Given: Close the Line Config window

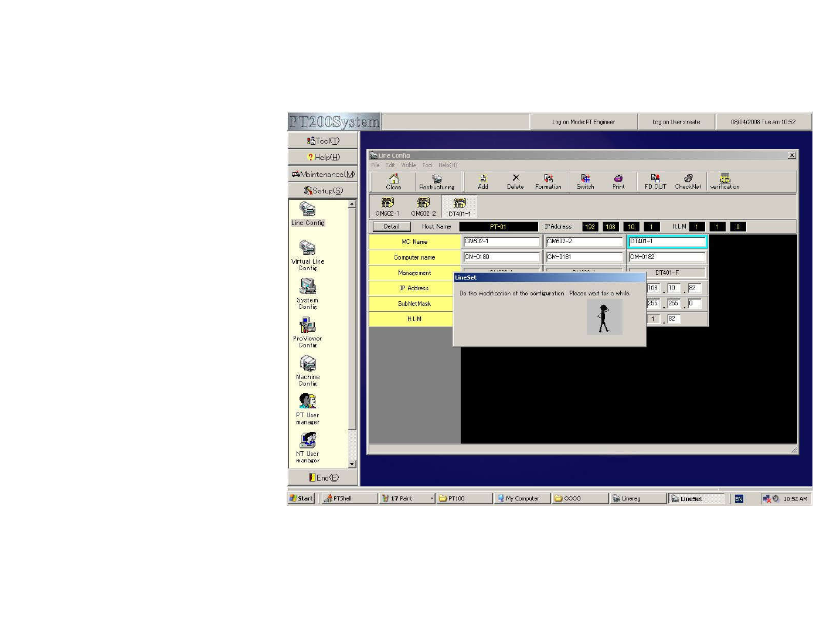Looking at the screenshot, I should (792, 155).
